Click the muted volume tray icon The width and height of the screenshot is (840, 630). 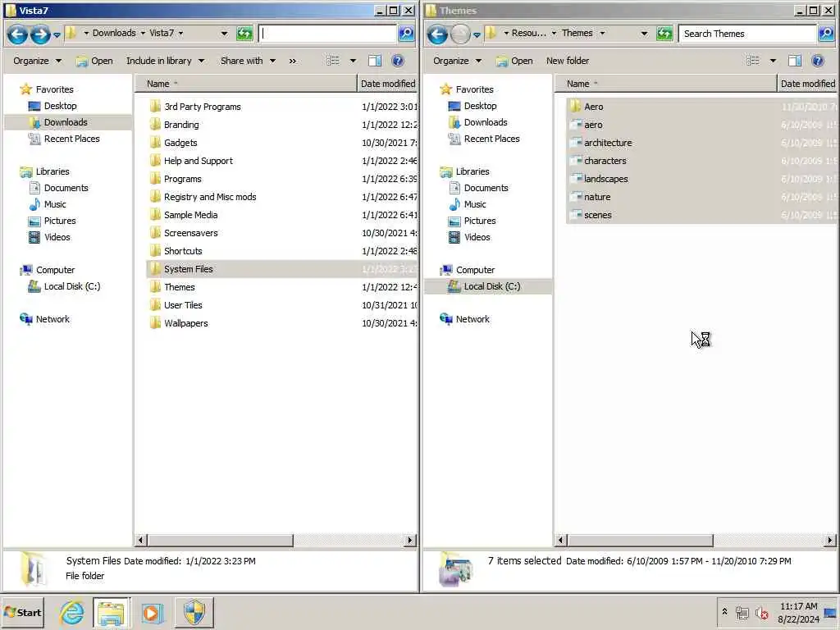click(x=762, y=612)
